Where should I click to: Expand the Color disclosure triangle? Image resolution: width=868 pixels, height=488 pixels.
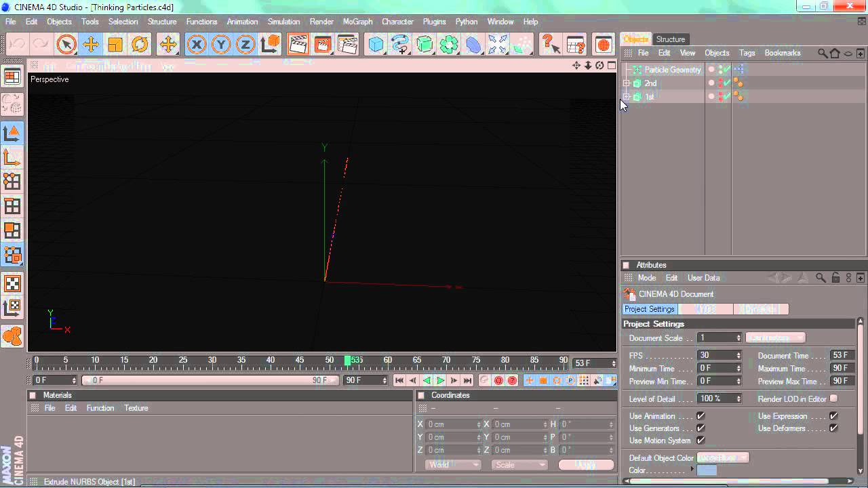pos(692,469)
